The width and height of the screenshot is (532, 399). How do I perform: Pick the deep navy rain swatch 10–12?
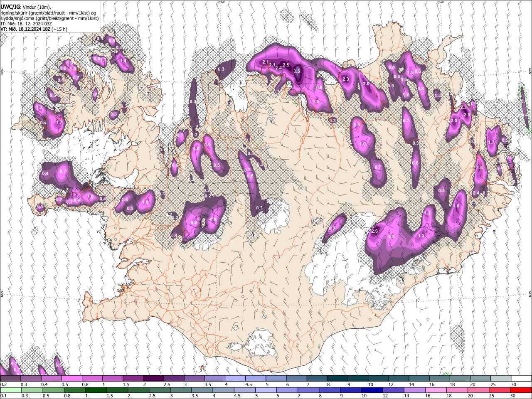click(372, 390)
